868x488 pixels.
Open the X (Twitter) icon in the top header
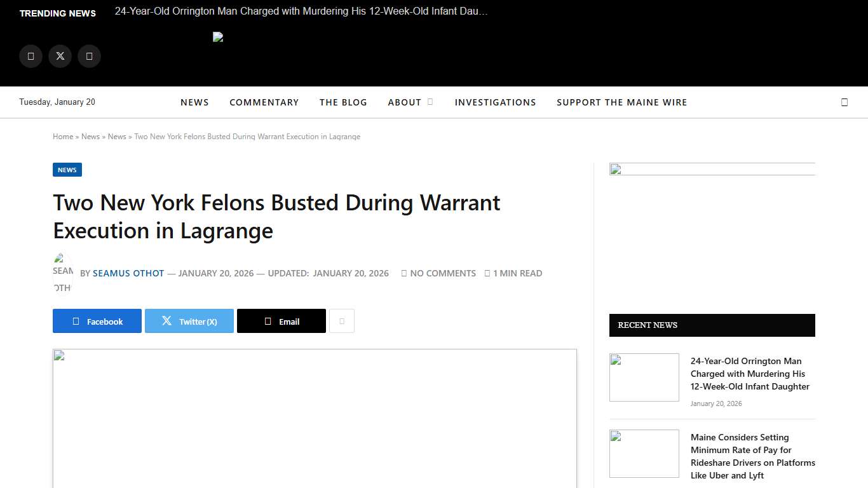coord(60,56)
